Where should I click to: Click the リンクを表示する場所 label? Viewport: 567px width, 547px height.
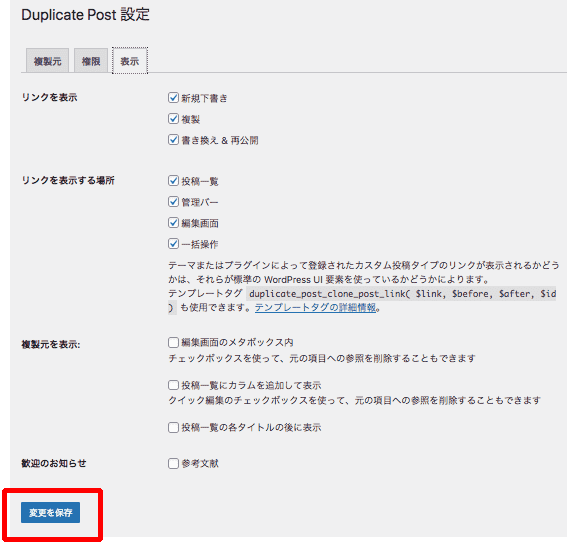click(x=68, y=180)
